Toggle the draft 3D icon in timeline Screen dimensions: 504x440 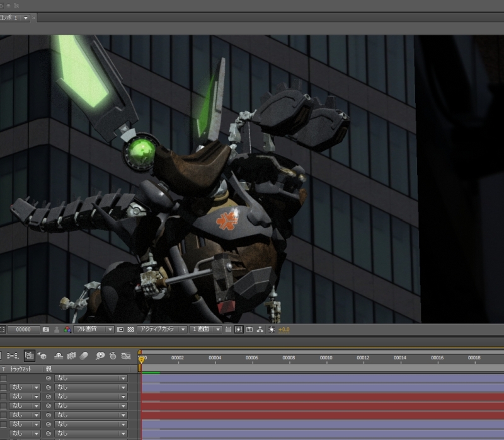(43, 356)
